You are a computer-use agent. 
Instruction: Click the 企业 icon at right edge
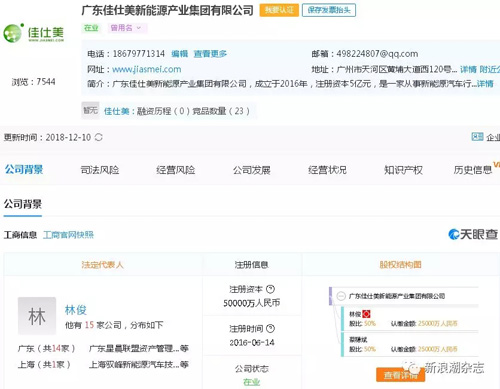coord(477,137)
